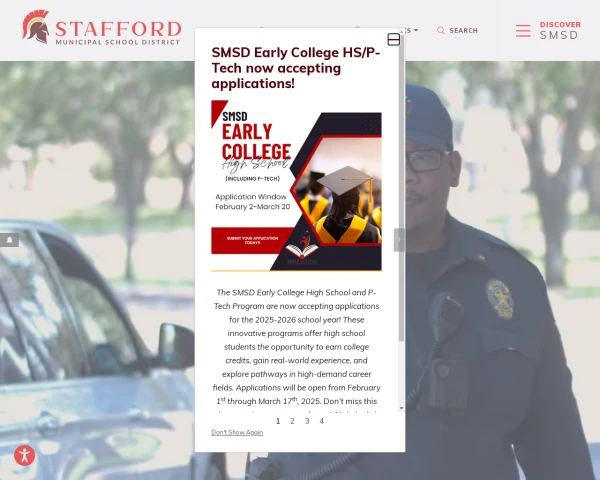Open the Early College flyer image
The image size is (600, 480).
[296, 186]
